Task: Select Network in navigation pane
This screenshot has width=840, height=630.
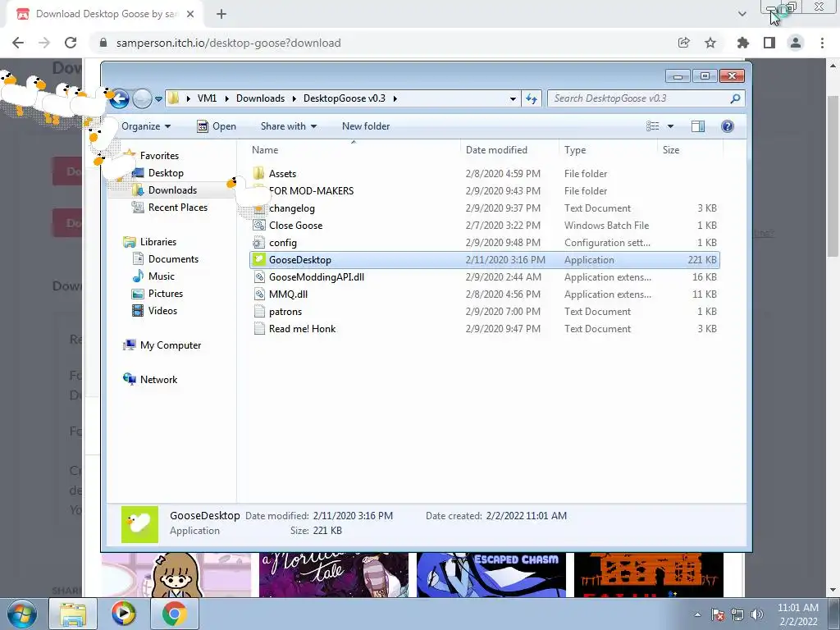Action: pyautogui.click(x=158, y=379)
